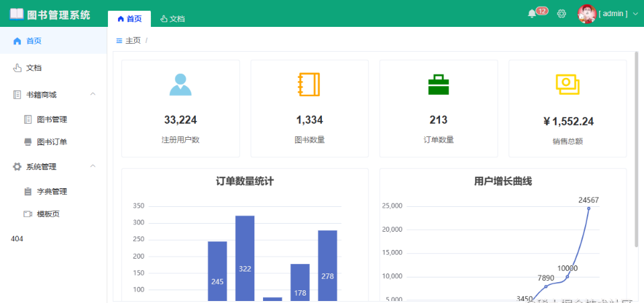Switch to the 文档 tab
644x303 pixels.
click(172, 19)
